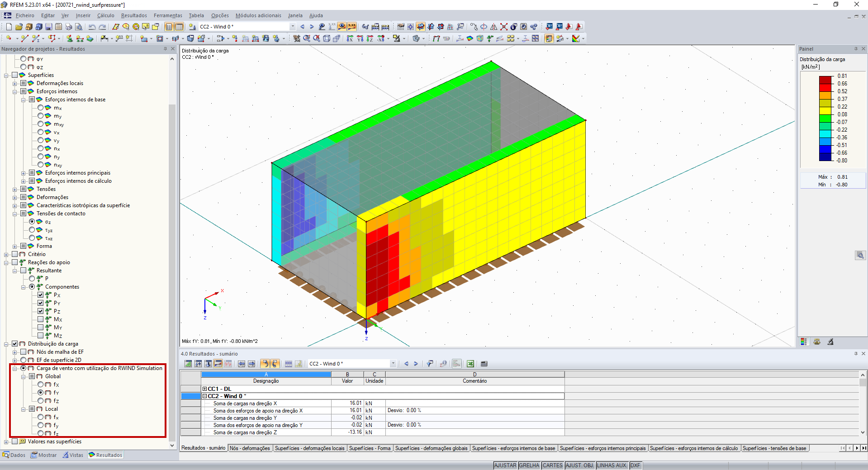868x470 pixels.
Task: Switch to Nós - deformações tab
Action: [x=250, y=448]
